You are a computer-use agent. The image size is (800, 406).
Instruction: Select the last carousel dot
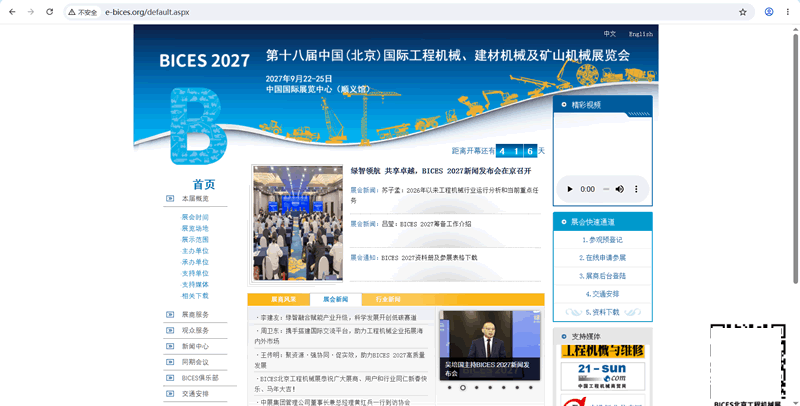coord(531,388)
